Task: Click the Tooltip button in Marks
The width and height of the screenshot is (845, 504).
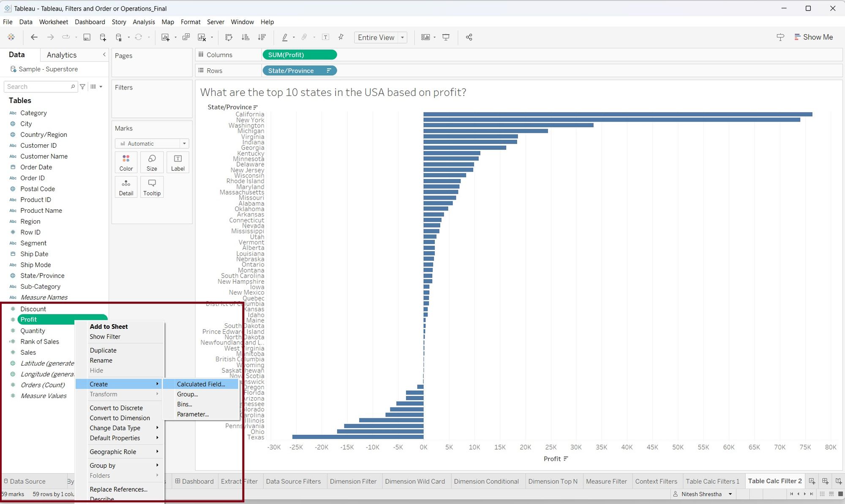Action: coord(152,187)
